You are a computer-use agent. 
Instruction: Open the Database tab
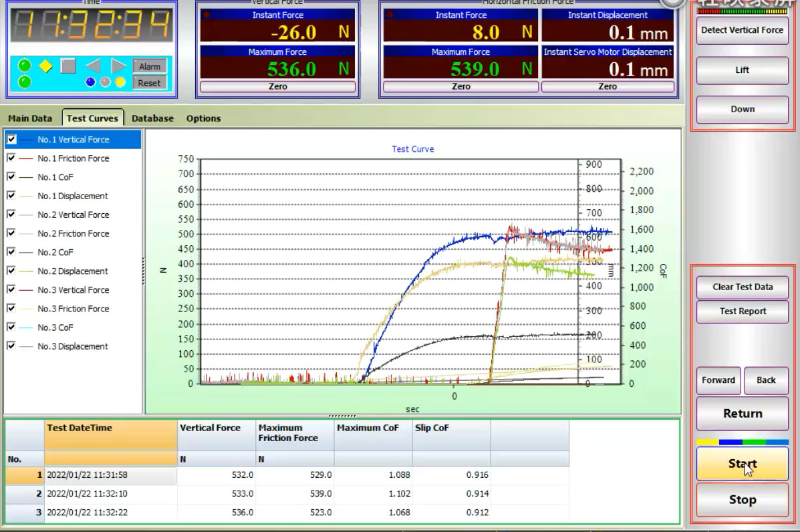[x=152, y=118]
